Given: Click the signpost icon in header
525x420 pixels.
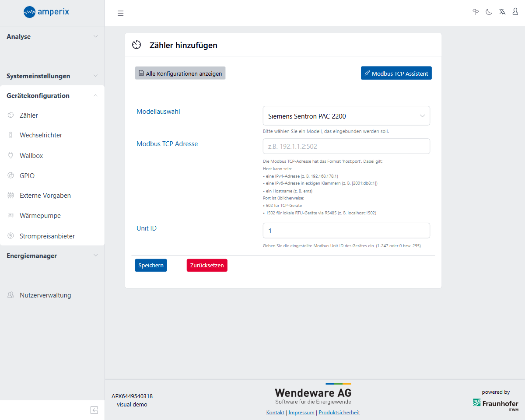Looking at the screenshot, I should [476, 12].
